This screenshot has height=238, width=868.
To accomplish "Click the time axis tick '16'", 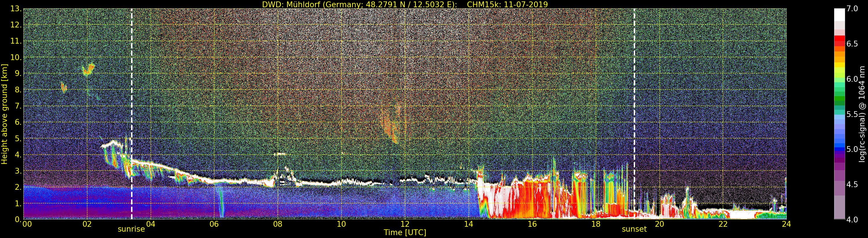I will [532, 224].
